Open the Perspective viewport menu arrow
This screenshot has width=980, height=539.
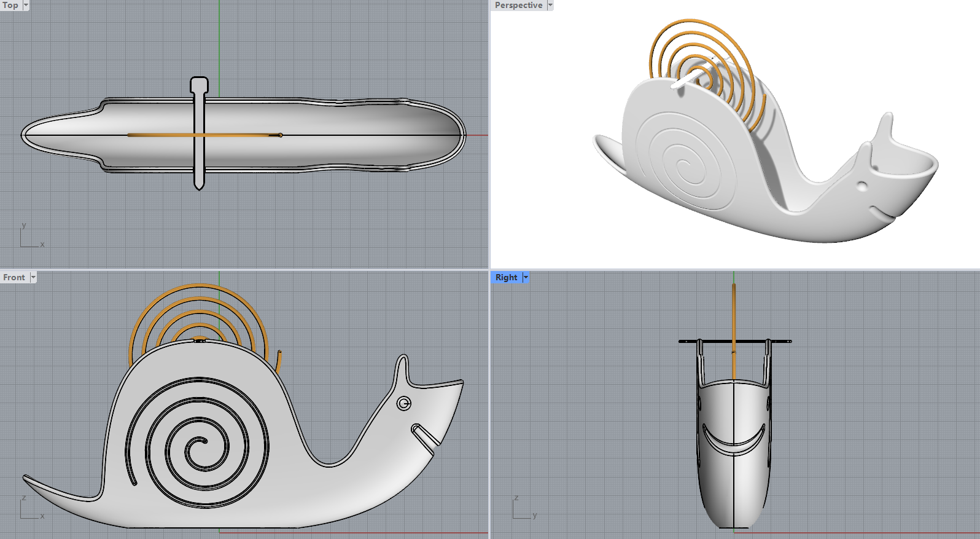pos(550,5)
